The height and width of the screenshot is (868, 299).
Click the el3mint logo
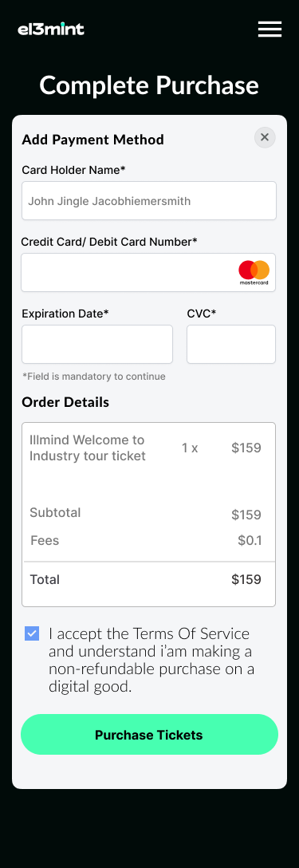(x=51, y=29)
